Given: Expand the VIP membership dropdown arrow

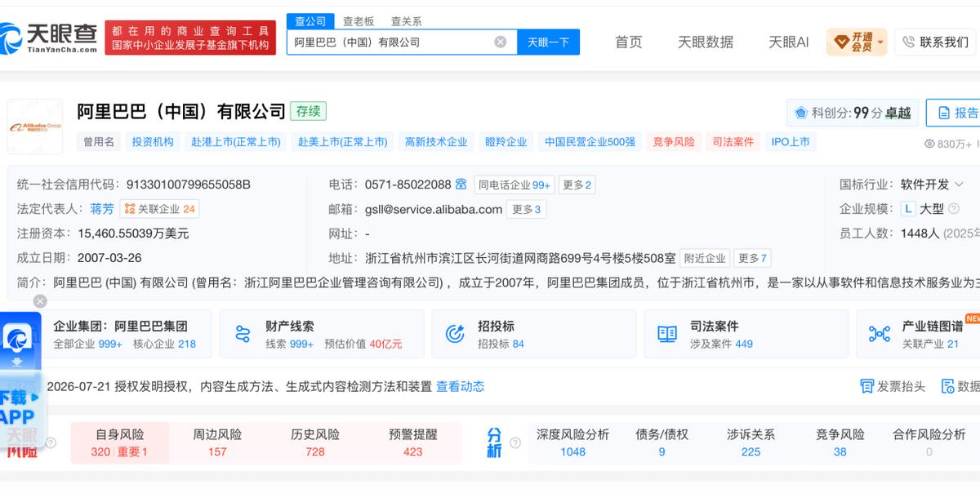Looking at the screenshot, I should tap(880, 42).
